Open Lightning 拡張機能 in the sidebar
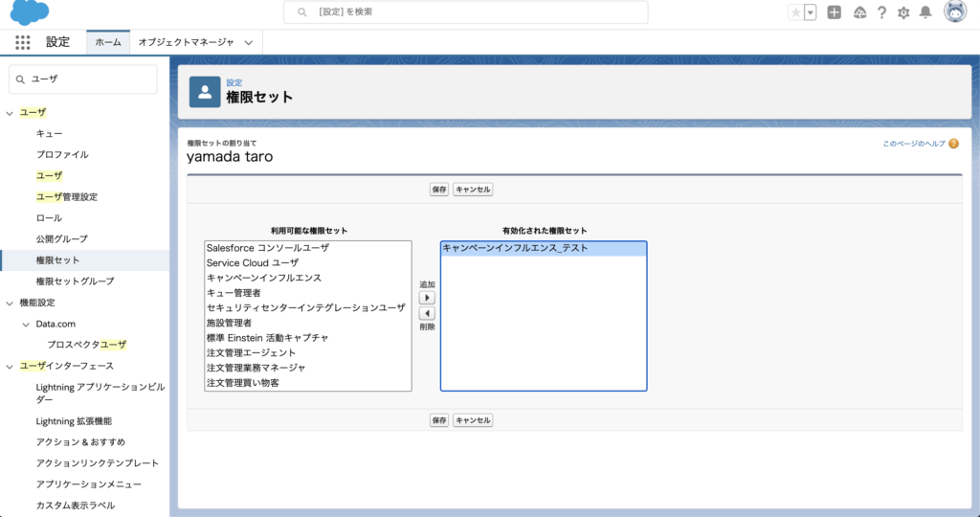The height and width of the screenshot is (517, 980). click(x=74, y=421)
